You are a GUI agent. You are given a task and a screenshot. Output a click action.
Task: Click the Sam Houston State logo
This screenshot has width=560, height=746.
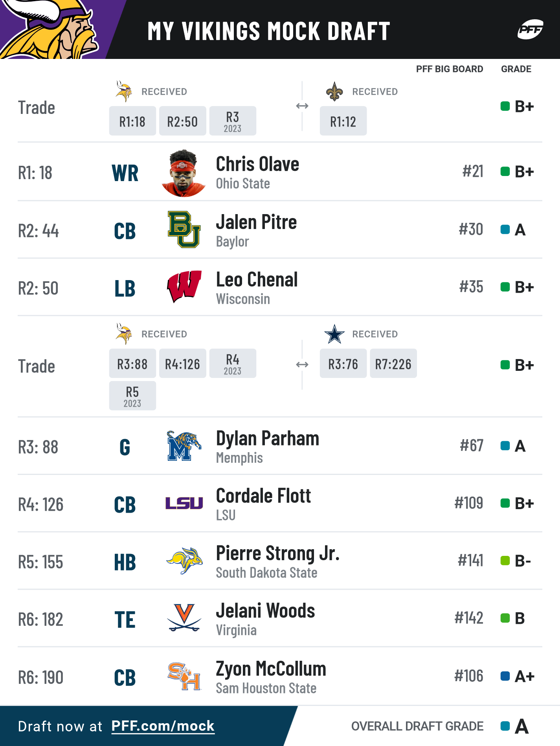[x=184, y=676]
